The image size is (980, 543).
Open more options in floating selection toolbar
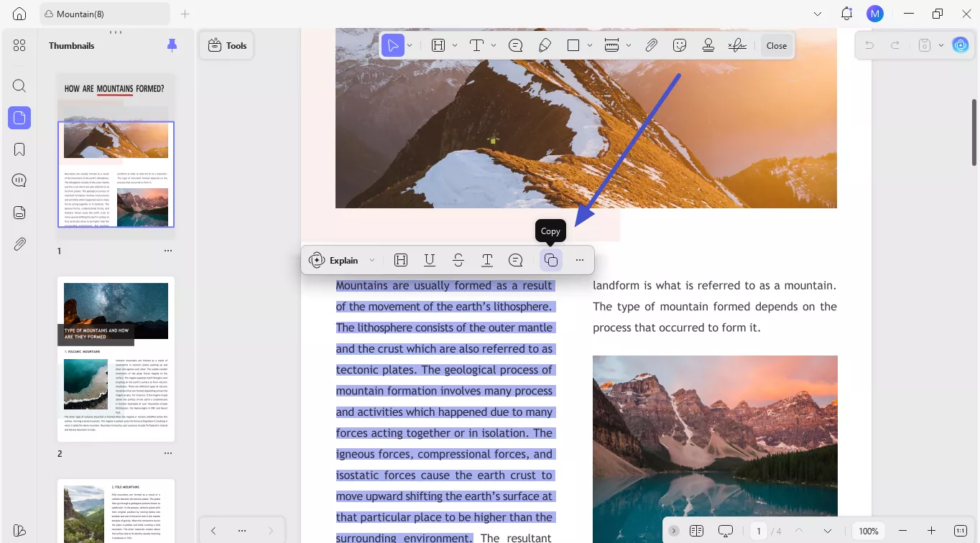(x=580, y=260)
